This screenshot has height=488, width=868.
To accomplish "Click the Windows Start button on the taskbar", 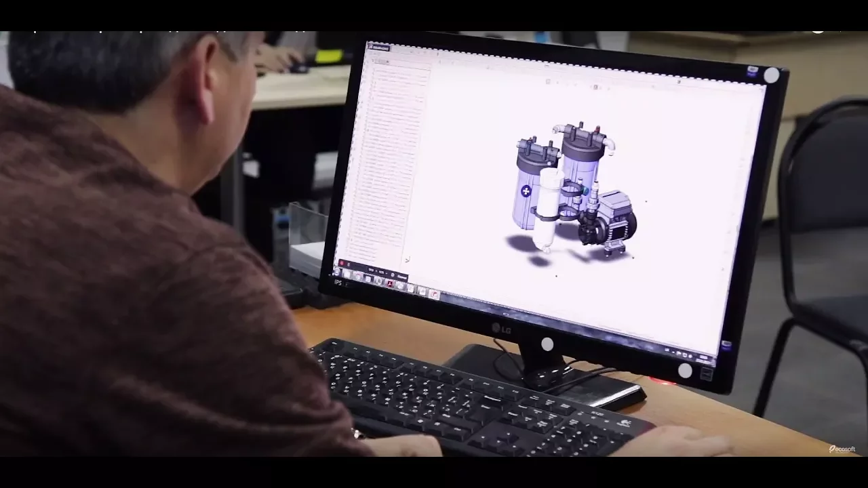I will (x=337, y=271).
